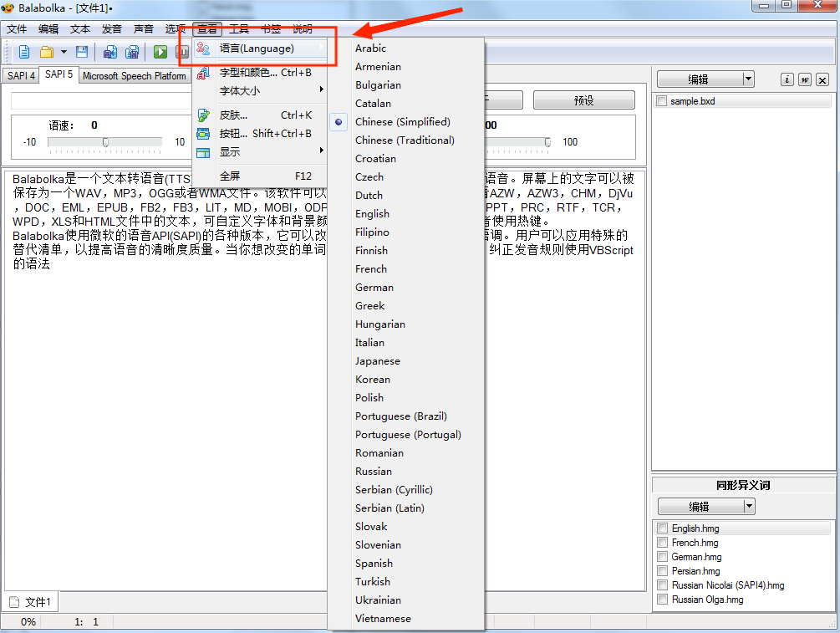The height and width of the screenshot is (633, 840).
Task: Click the green Play speech button
Action: click(x=160, y=52)
